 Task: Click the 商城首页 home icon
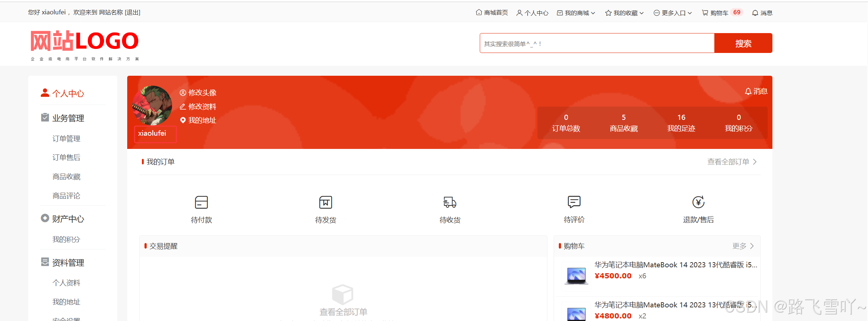click(479, 12)
